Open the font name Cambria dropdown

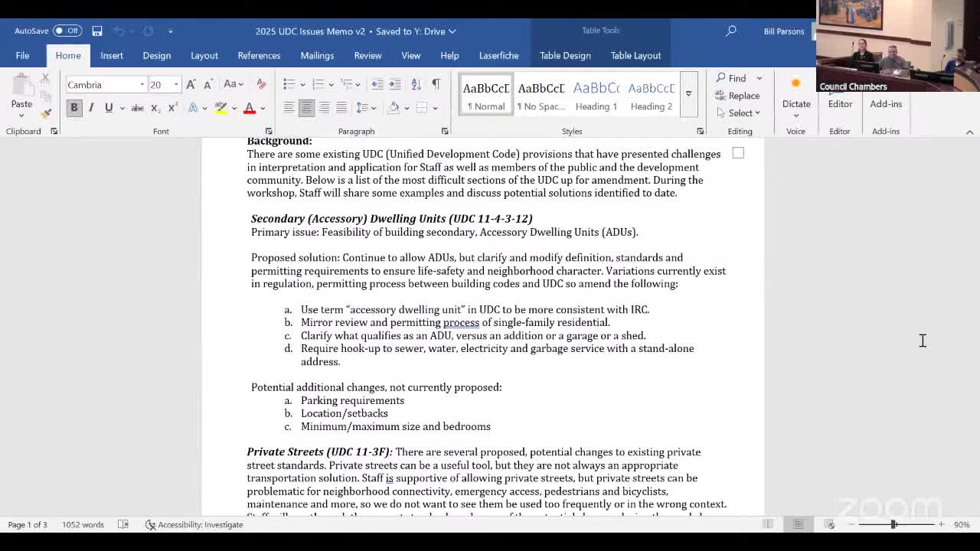click(142, 85)
